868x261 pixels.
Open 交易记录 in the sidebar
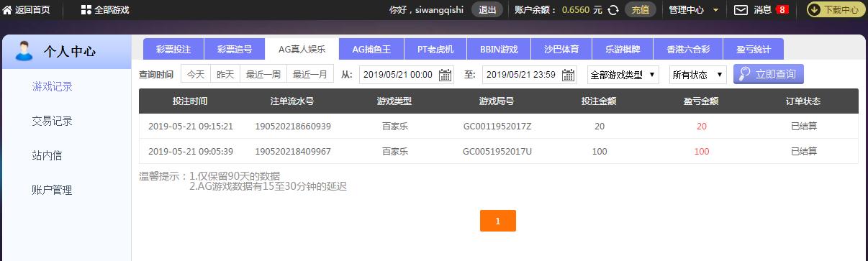click(53, 121)
